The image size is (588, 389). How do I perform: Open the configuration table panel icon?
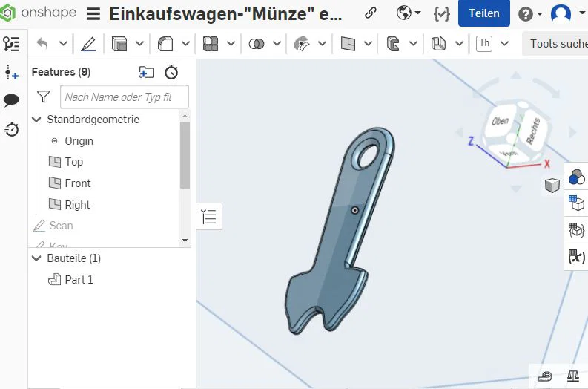[x=576, y=203]
